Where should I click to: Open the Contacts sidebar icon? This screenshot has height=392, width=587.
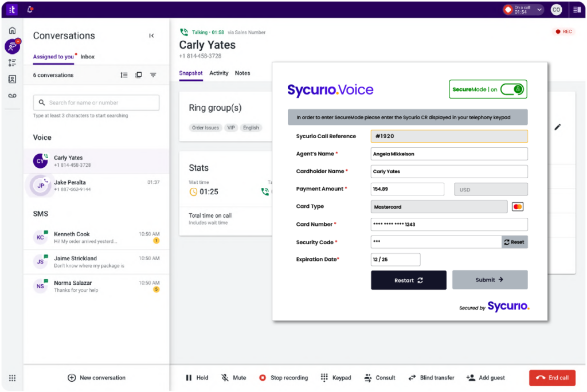[x=13, y=79]
